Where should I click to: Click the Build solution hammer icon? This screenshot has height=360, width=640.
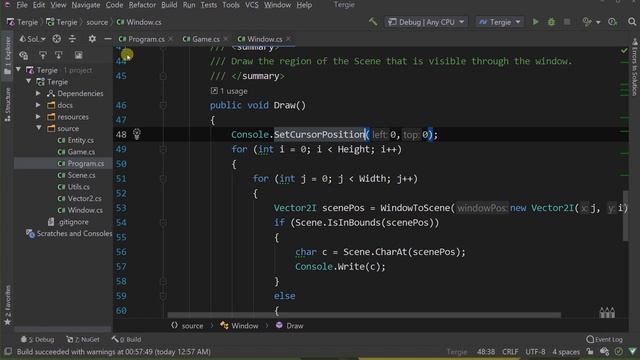pos(373,22)
